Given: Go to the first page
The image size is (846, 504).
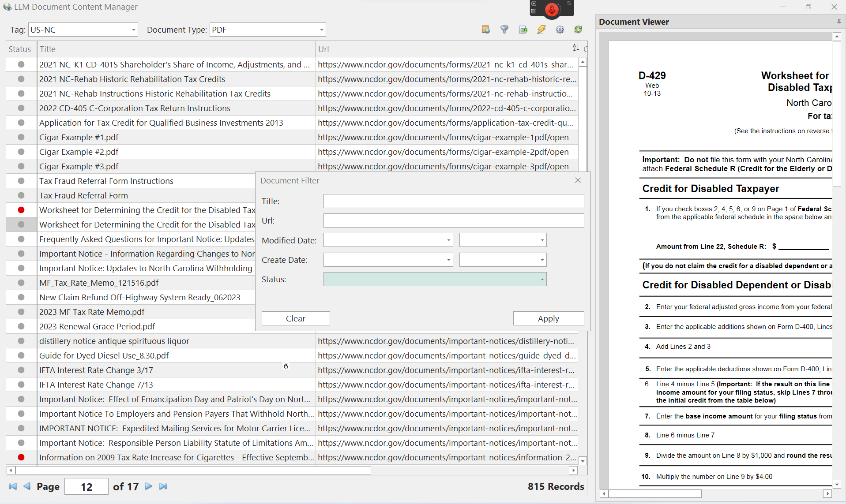Looking at the screenshot, I should coord(13,486).
